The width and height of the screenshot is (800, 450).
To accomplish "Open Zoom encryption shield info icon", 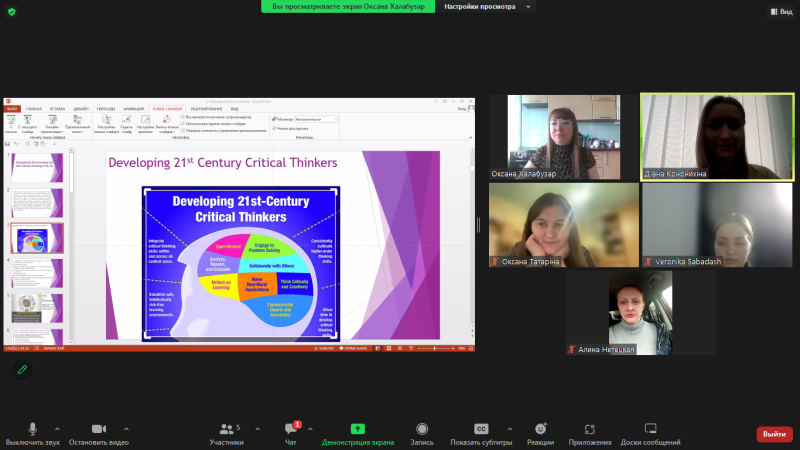I will [12, 11].
